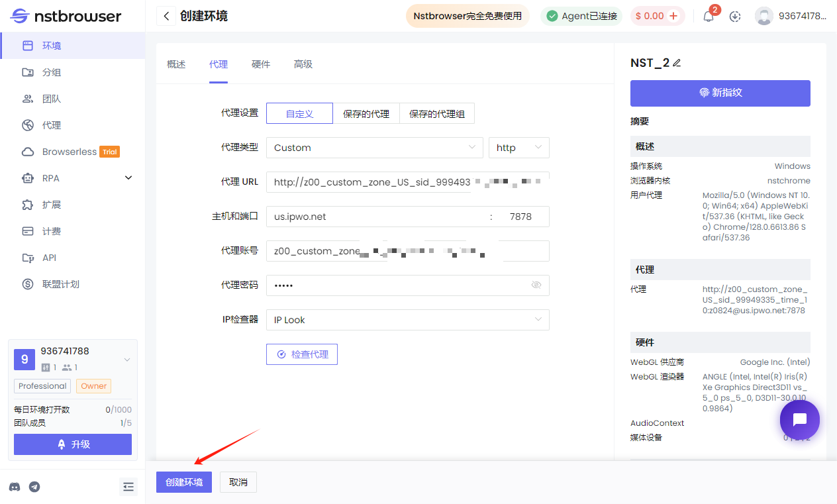Open the 计费 billing section
Image resolution: width=837 pixels, height=504 pixels.
tap(73, 231)
